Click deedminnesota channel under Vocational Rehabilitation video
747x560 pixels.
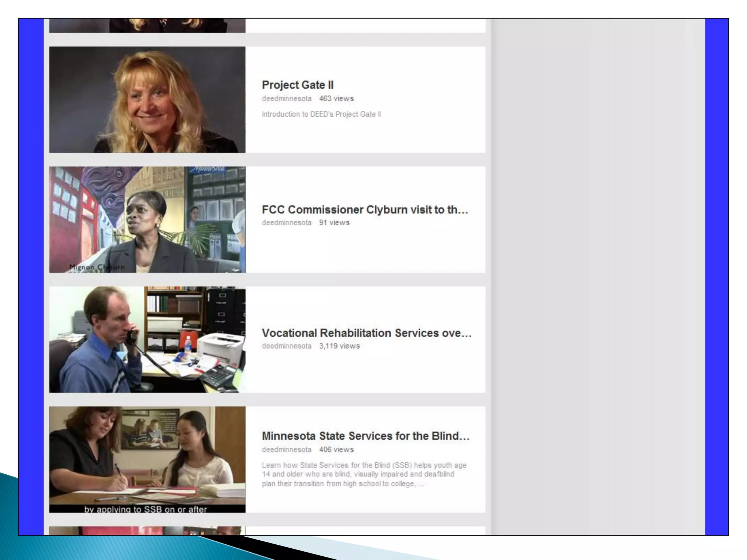[287, 346]
